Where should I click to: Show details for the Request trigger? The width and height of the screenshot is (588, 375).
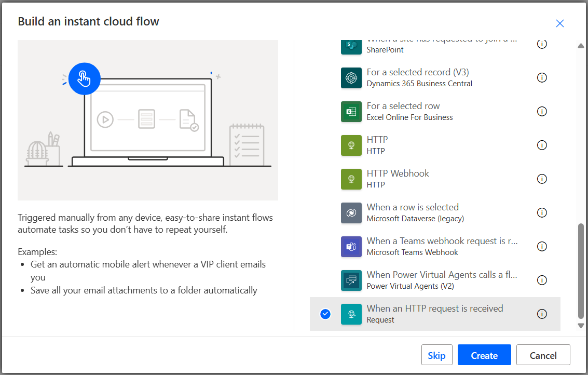(542, 314)
